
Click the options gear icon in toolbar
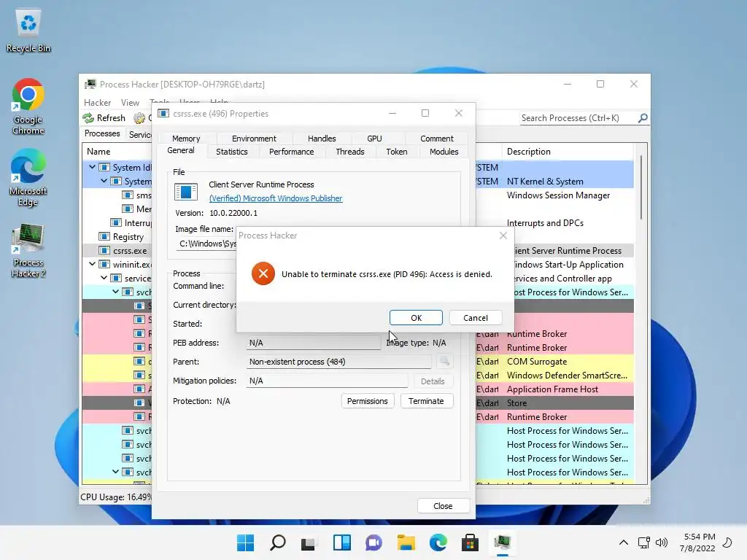(139, 117)
